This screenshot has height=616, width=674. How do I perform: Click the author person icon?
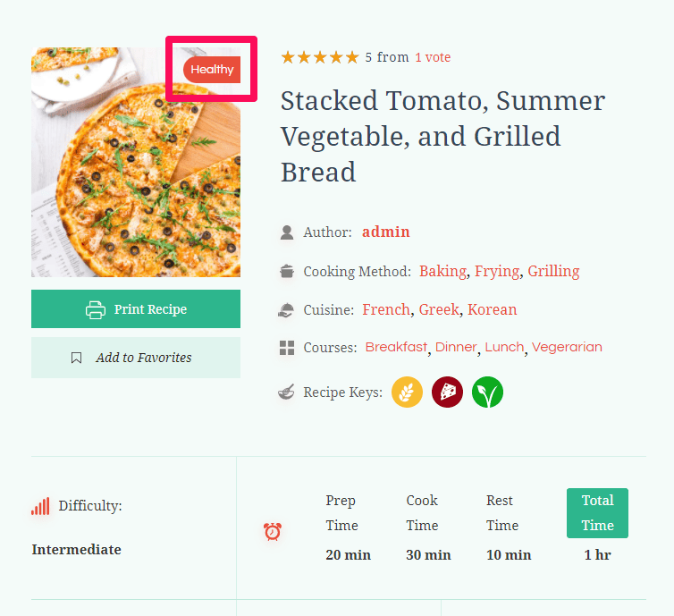point(287,232)
